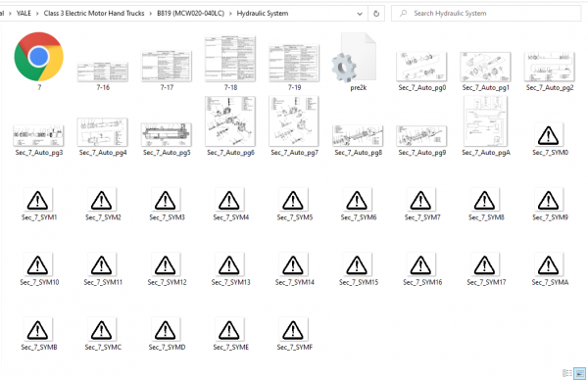Image resolution: width=588 pixels, height=380 pixels.
Task: Select the Sec_7_Auto_pg5 diagram thumbnail
Action: pyautogui.click(x=167, y=135)
